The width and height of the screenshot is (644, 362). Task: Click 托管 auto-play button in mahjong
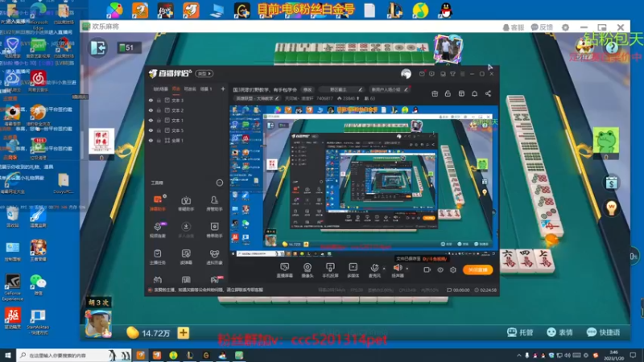tap(520, 332)
